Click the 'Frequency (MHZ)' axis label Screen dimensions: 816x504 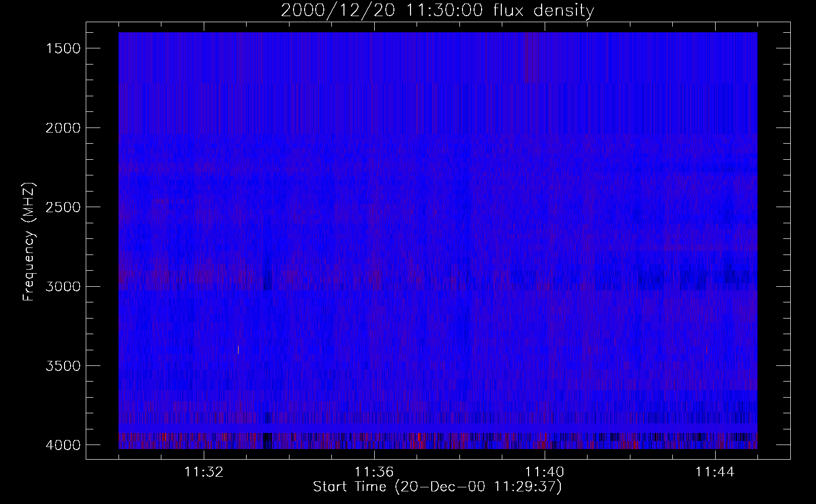pos(29,242)
